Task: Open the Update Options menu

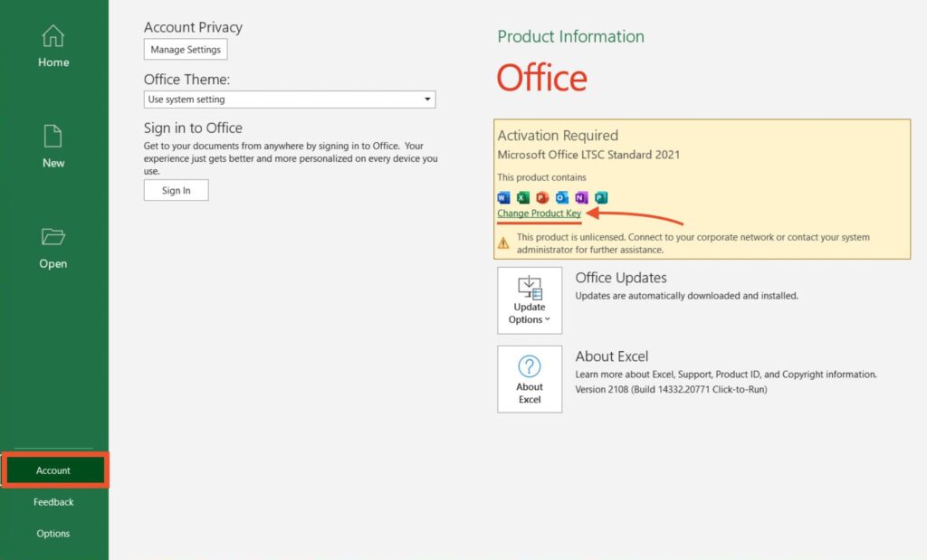Action: pos(530,300)
